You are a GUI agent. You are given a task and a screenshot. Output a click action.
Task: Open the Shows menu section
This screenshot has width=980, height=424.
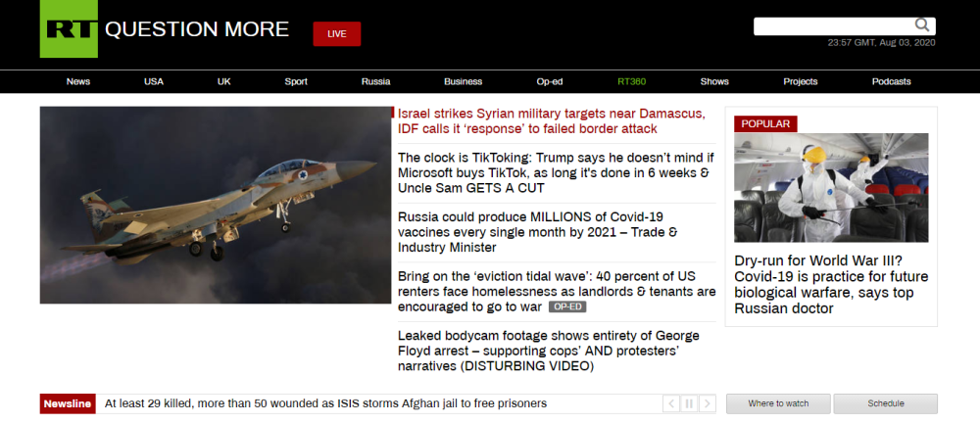coord(714,82)
